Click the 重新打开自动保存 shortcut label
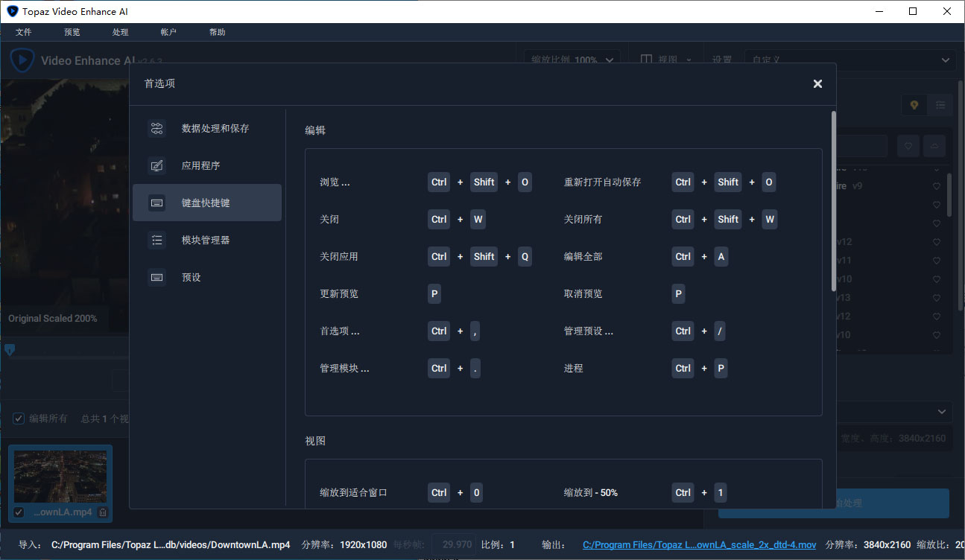 point(602,182)
